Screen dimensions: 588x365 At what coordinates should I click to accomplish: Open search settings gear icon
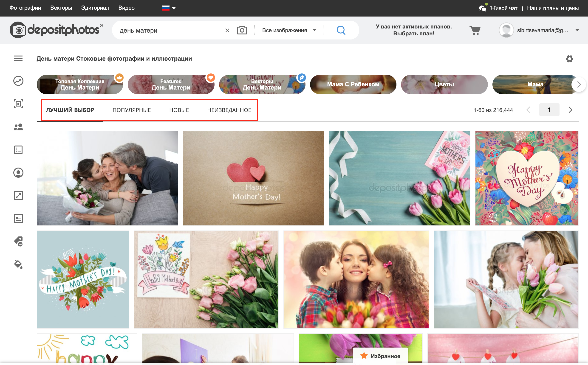pyautogui.click(x=569, y=59)
